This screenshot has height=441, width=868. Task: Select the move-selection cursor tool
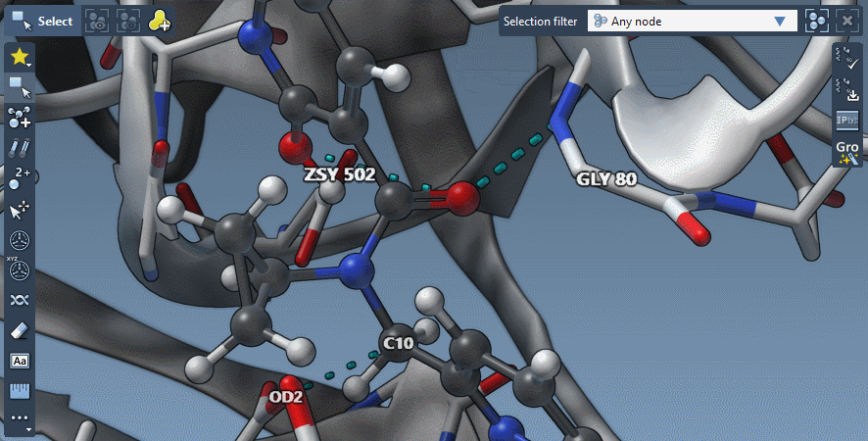click(20, 210)
